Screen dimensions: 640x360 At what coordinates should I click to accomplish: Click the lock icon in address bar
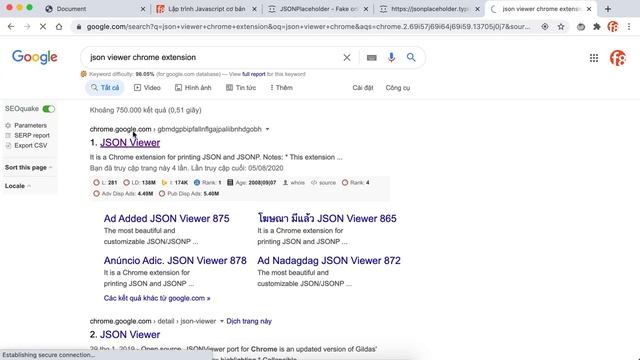click(x=79, y=27)
